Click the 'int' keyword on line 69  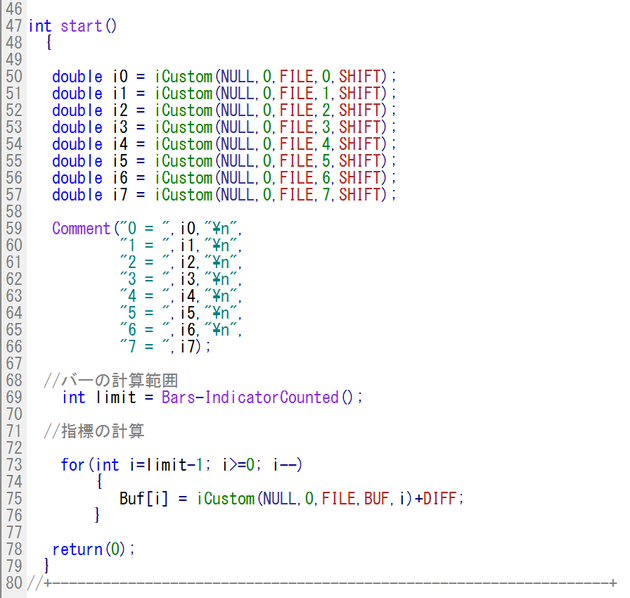[74, 397]
